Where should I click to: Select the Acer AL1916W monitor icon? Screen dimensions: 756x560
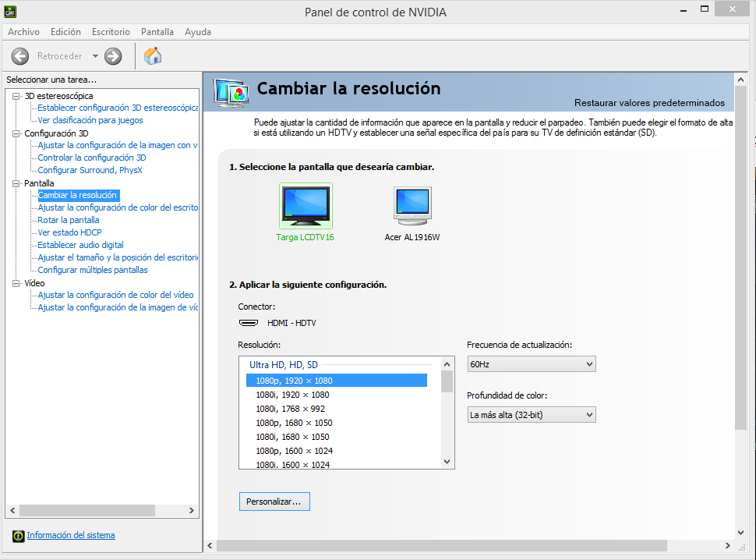pyautogui.click(x=413, y=206)
